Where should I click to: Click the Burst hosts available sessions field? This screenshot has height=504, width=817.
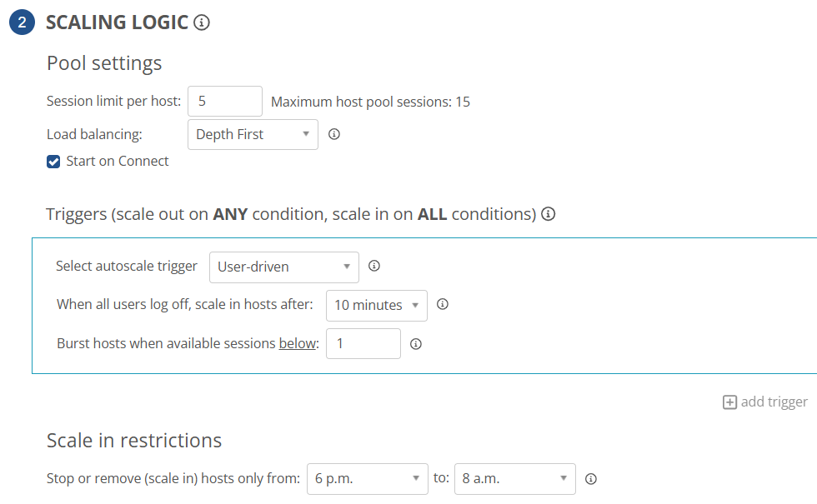tap(363, 343)
